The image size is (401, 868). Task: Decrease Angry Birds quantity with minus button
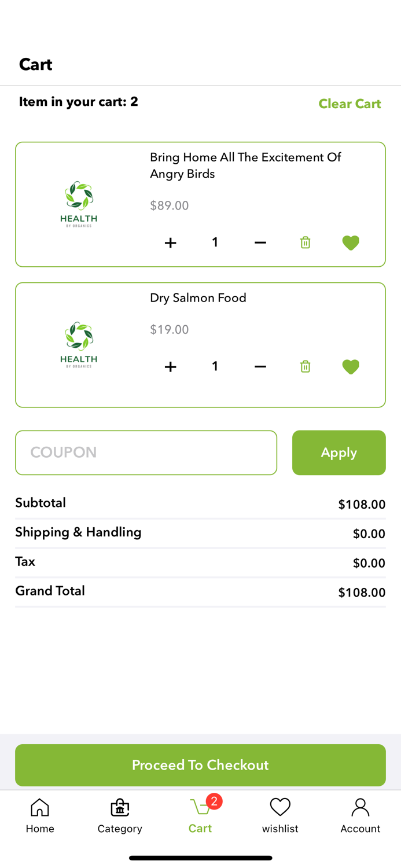pos(260,242)
